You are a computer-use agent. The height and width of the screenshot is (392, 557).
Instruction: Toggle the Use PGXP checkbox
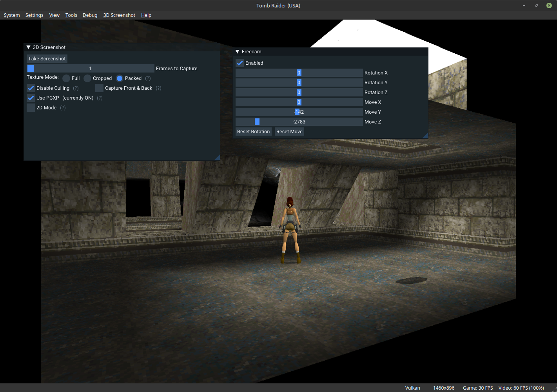tap(31, 98)
